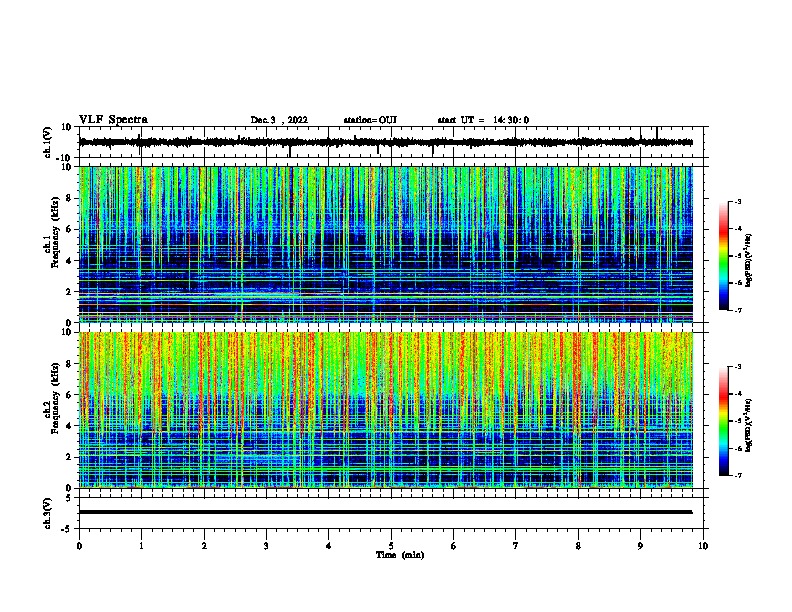Click the "9" tick on the time axis
Viewport: 792px width, 612px height.
640,546
